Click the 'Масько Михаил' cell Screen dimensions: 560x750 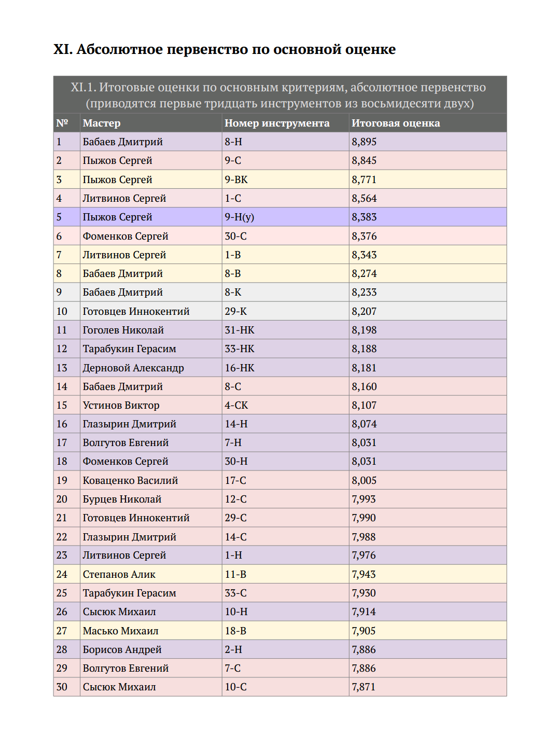151,631
